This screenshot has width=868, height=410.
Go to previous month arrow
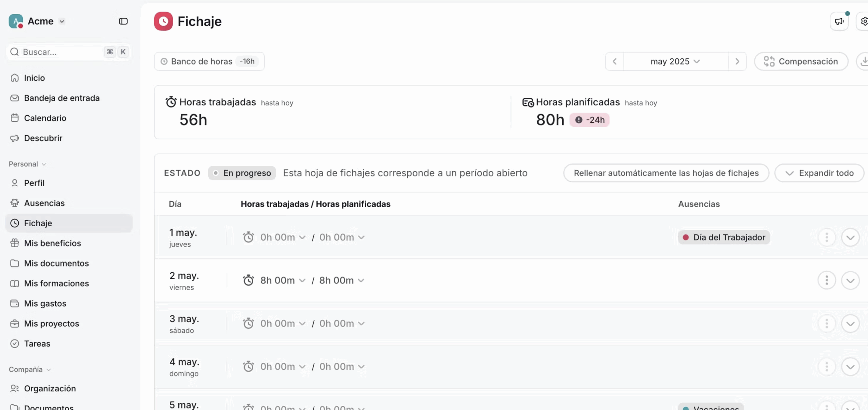614,61
